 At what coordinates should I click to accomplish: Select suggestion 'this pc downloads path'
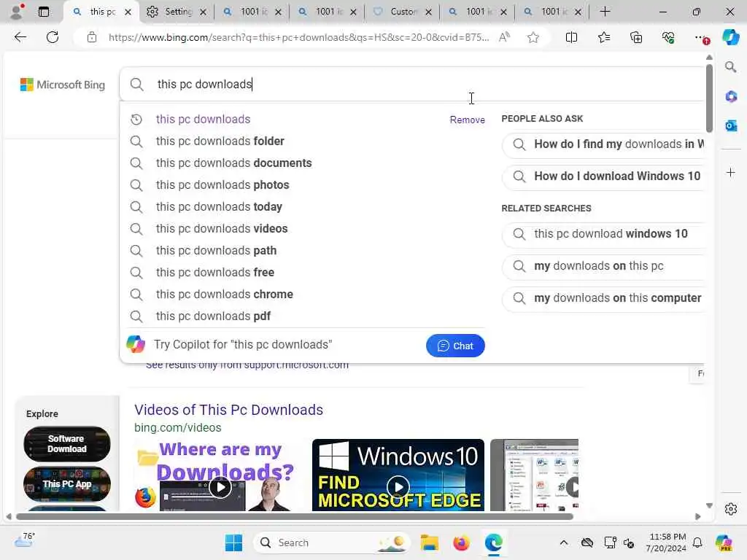click(216, 251)
